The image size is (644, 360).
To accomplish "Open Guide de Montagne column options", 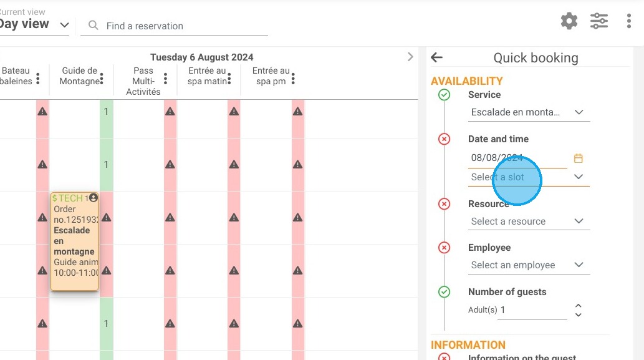I will [102, 79].
